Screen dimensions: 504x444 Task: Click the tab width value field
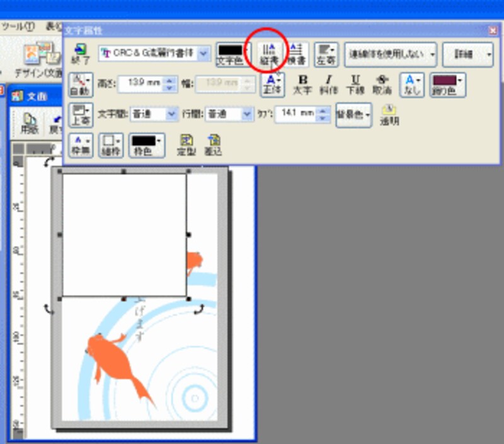pos(295,114)
